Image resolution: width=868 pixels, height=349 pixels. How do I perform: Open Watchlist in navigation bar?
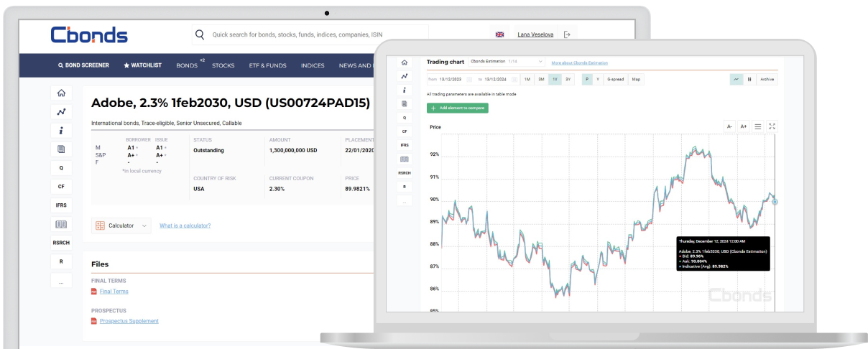143,65
